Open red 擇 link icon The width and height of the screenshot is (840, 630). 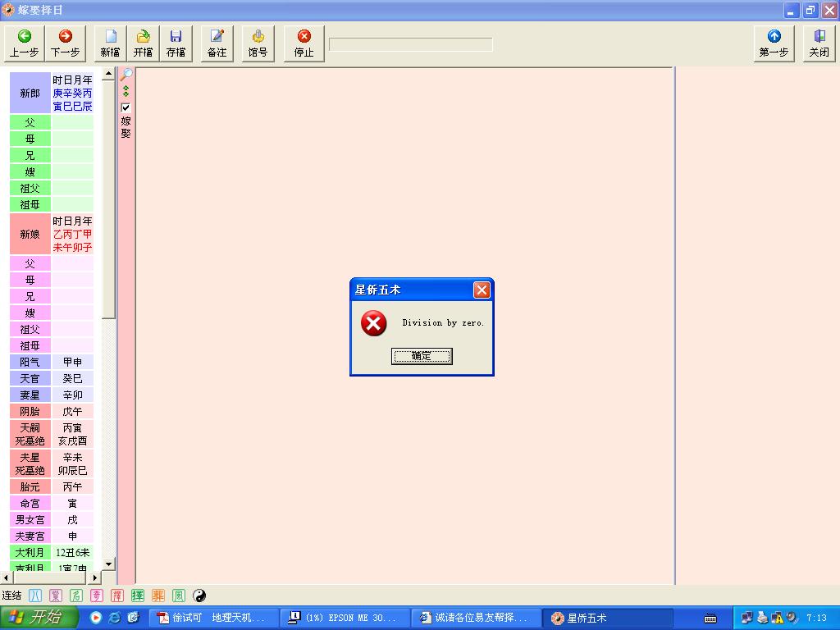117,596
